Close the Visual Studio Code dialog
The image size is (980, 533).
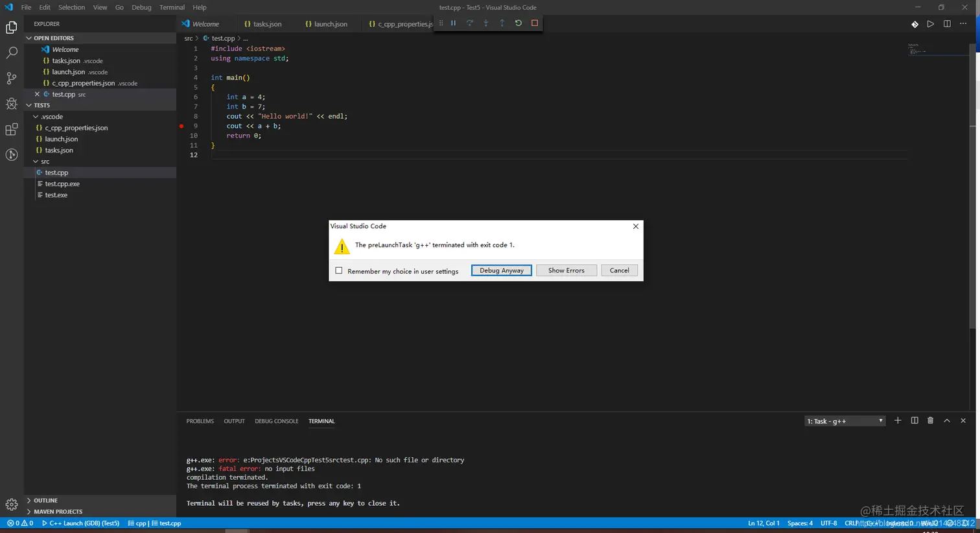pyautogui.click(x=636, y=226)
